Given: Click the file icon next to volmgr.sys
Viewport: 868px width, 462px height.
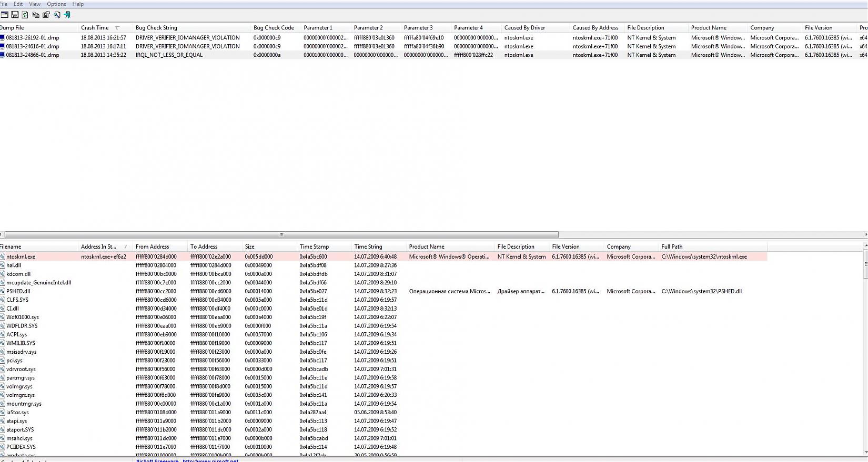Looking at the screenshot, I should 2,386.
